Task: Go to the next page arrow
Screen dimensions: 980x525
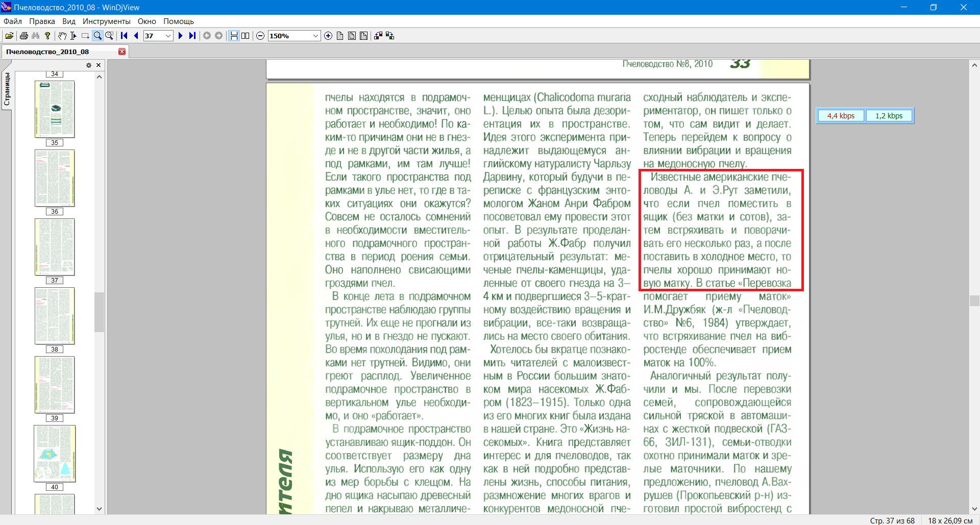Action: [x=180, y=36]
